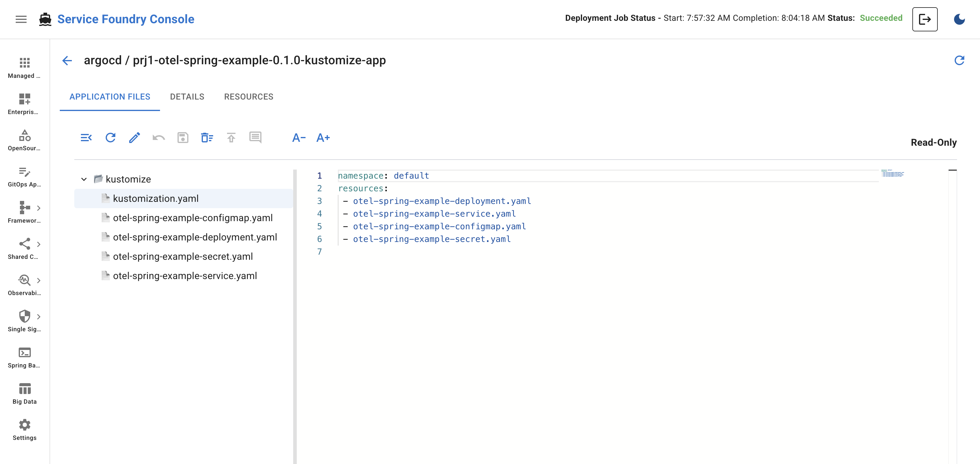Open otel-spring-example-service.yaml file
The width and height of the screenshot is (980, 464).
tap(183, 276)
